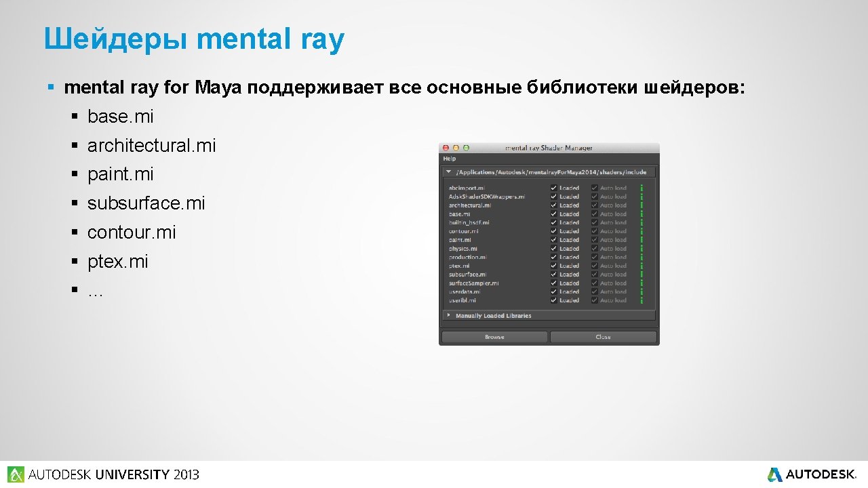Toggle Auto load for builtin_bsdf.mi

click(595, 222)
